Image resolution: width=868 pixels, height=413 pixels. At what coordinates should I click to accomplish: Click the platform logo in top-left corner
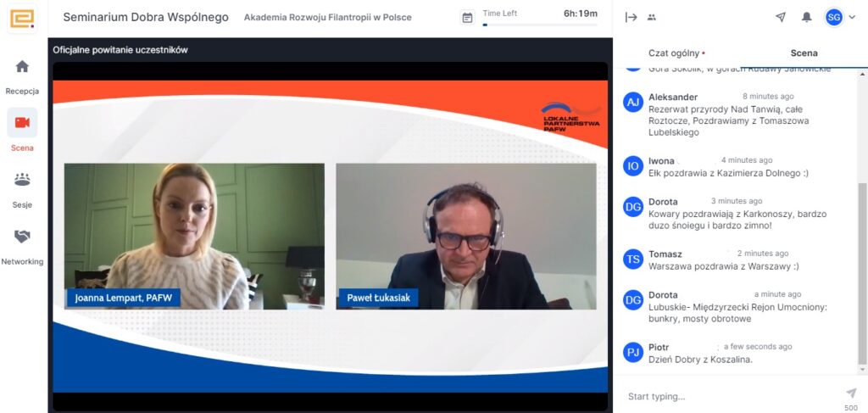pos(22,19)
